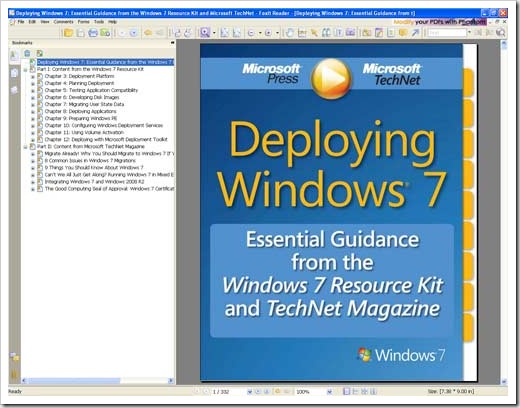Click the new bookmark green icon

pos(40,53)
